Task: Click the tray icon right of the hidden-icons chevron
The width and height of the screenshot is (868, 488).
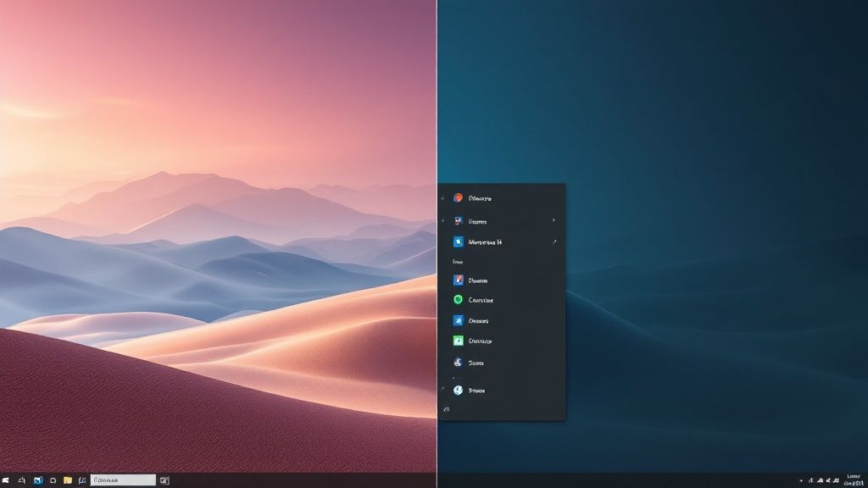Action: tap(811, 481)
